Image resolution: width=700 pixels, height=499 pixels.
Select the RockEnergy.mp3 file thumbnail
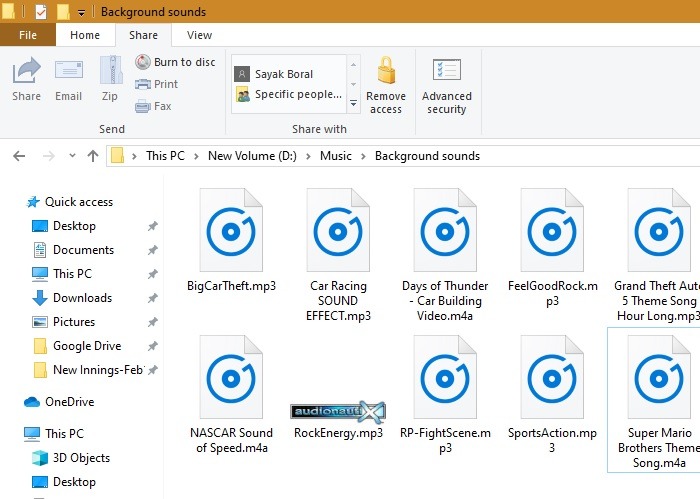coord(338,411)
